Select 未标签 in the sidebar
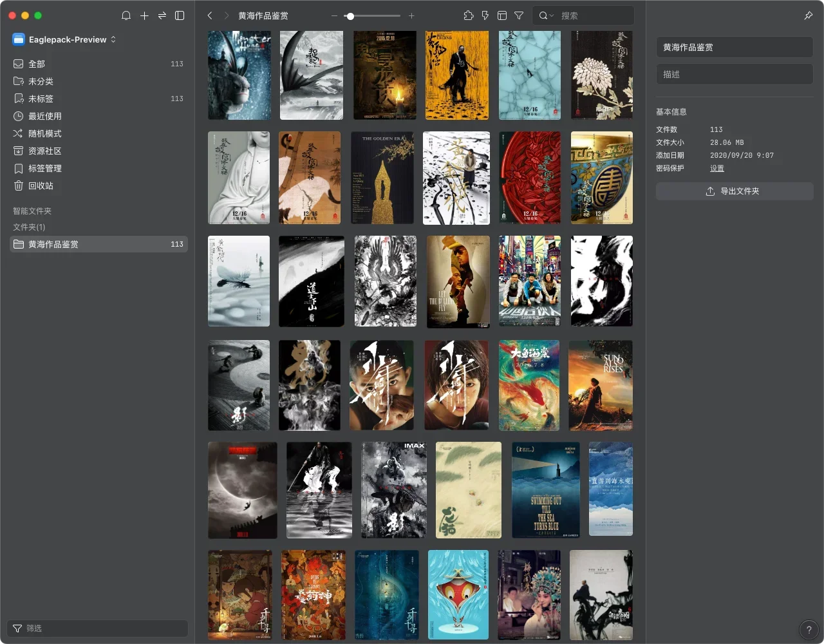 coord(99,99)
